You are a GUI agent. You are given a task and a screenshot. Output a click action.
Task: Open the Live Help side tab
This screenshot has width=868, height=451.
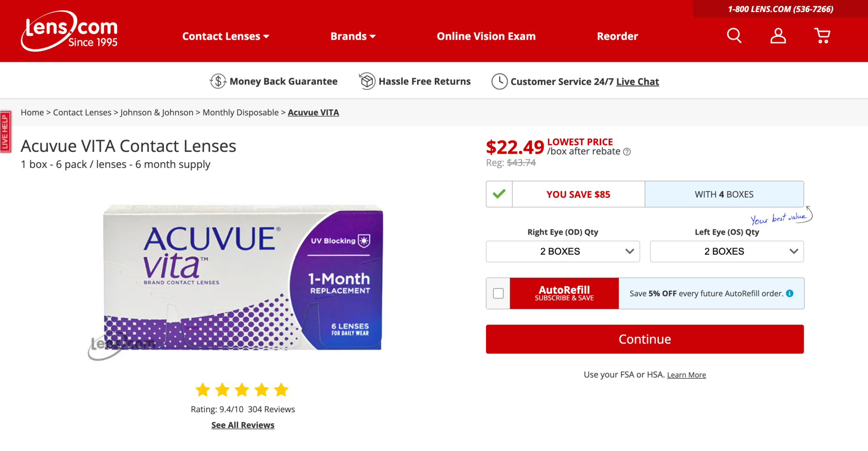(x=5, y=132)
